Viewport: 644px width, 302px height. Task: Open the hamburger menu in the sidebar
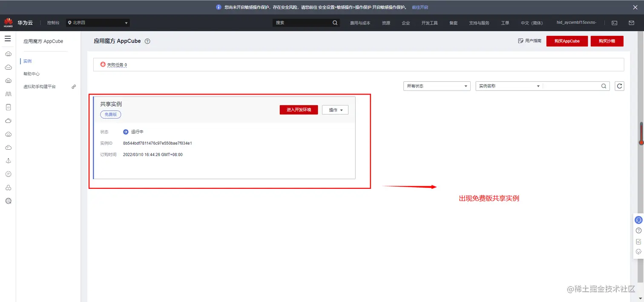[x=8, y=39]
